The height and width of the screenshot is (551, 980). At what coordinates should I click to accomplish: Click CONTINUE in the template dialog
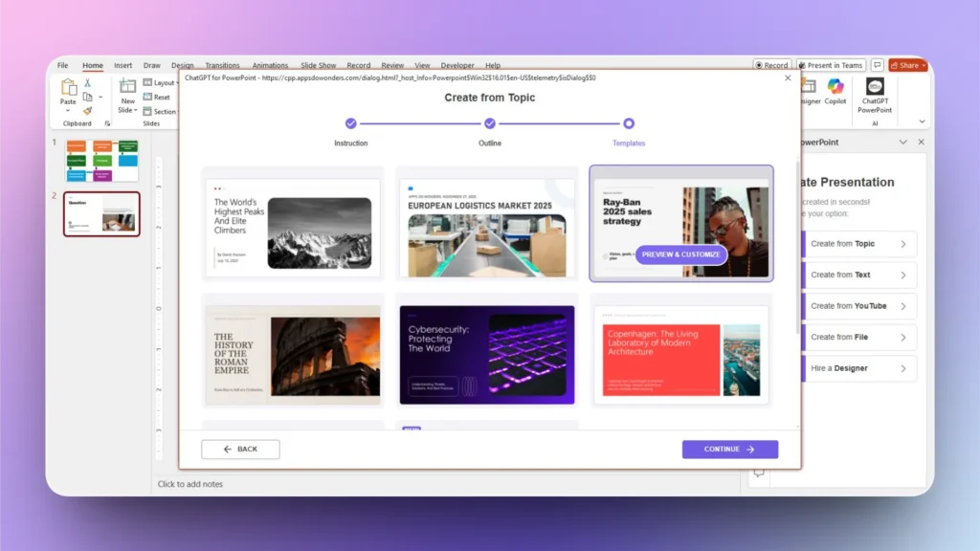729,449
